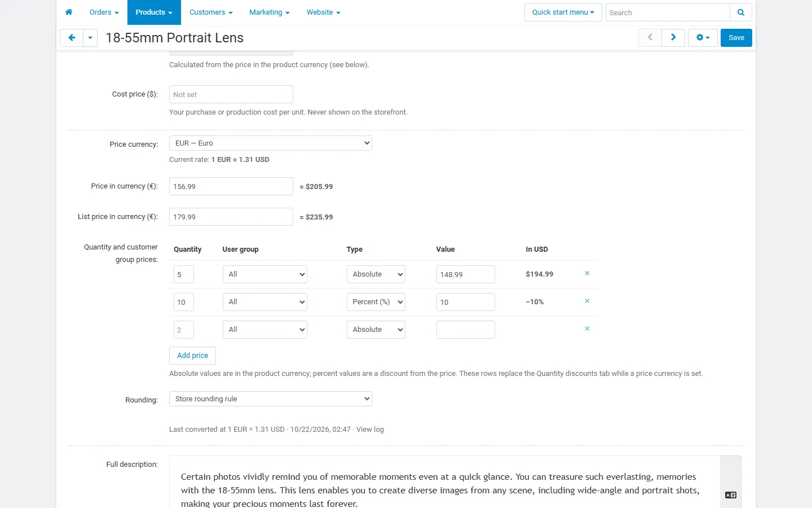812x508 pixels.
Task: Edit the value field showing 148.99
Action: [466, 274]
